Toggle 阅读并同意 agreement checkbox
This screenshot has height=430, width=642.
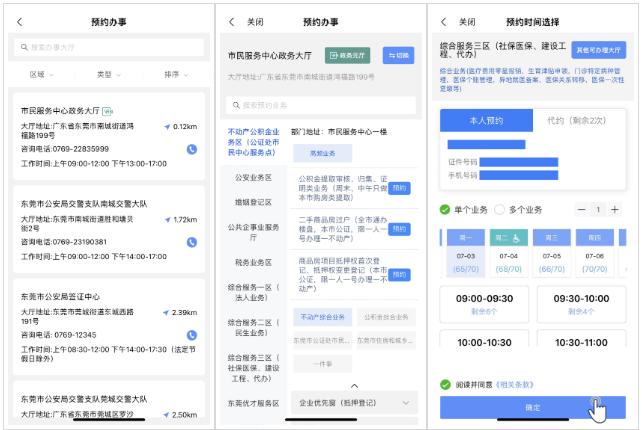445,385
